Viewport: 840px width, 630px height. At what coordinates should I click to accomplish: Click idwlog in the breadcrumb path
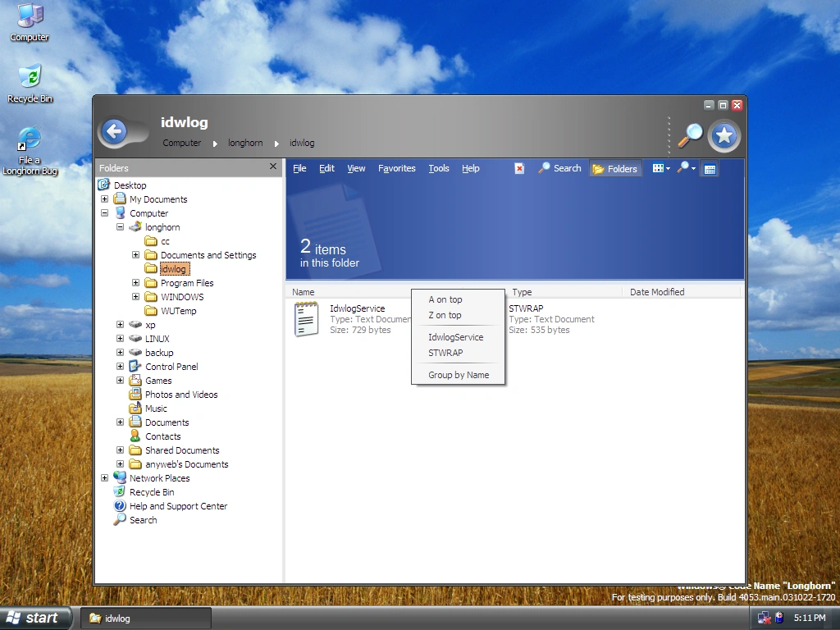coord(302,143)
